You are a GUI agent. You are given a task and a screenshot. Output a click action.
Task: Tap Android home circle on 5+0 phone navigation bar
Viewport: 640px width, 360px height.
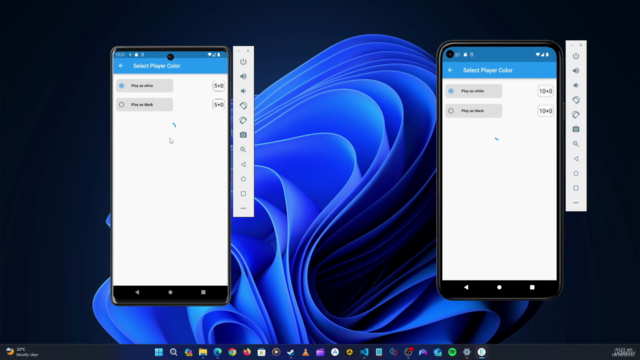(170, 292)
